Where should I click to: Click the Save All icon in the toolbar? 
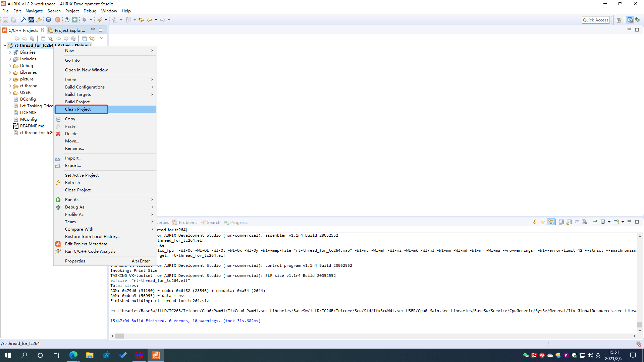pyautogui.click(x=13, y=20)
